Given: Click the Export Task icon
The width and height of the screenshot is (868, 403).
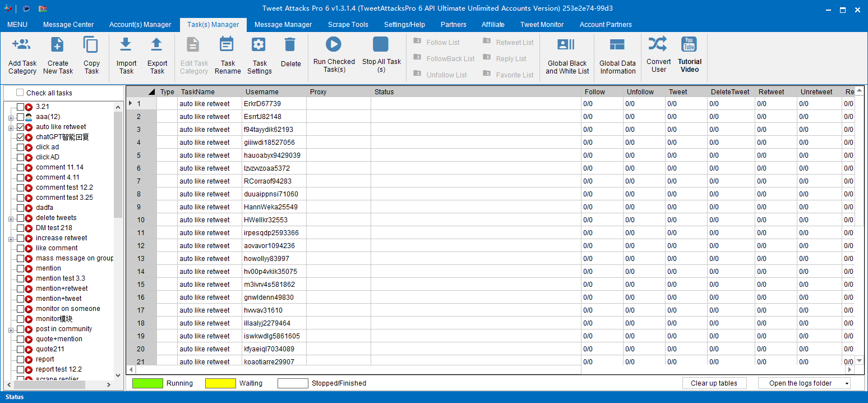Looking at the screenshot, I should [157, 45].
